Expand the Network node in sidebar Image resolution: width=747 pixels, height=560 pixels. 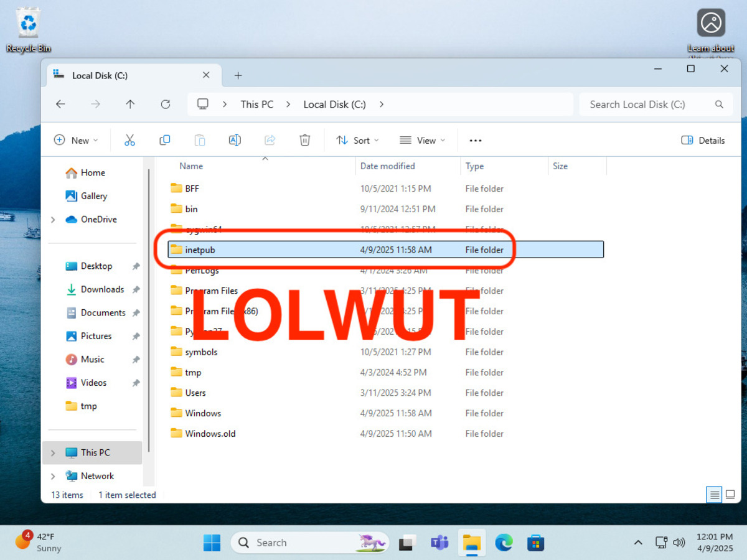tap(53, 476)
